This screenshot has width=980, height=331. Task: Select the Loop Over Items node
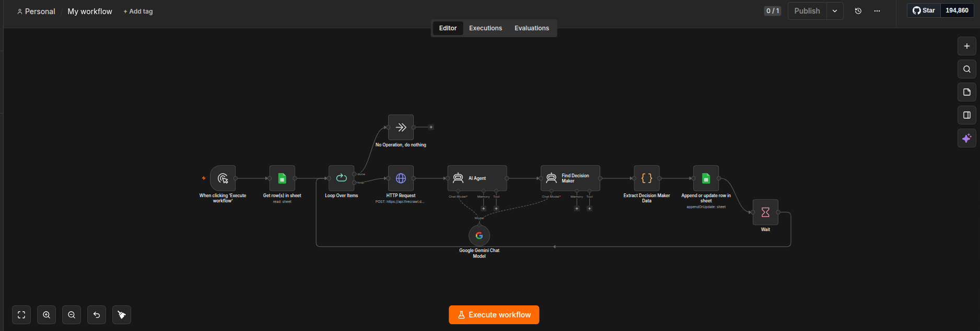coord(342,178)
